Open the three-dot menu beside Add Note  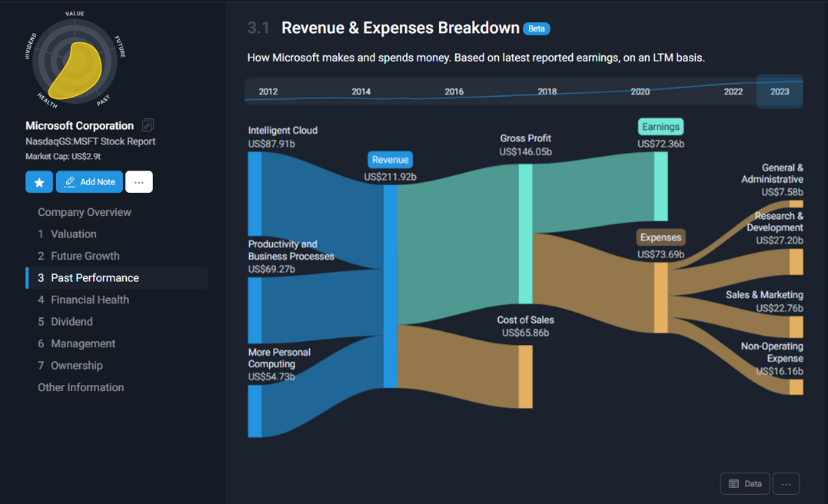pyautogui.click(x=139, y=182)
